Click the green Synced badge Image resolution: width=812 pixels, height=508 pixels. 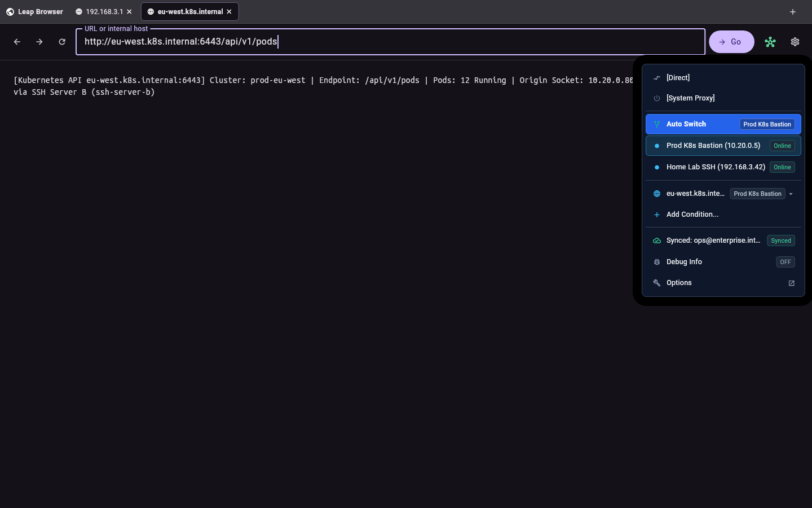(781, 240)
